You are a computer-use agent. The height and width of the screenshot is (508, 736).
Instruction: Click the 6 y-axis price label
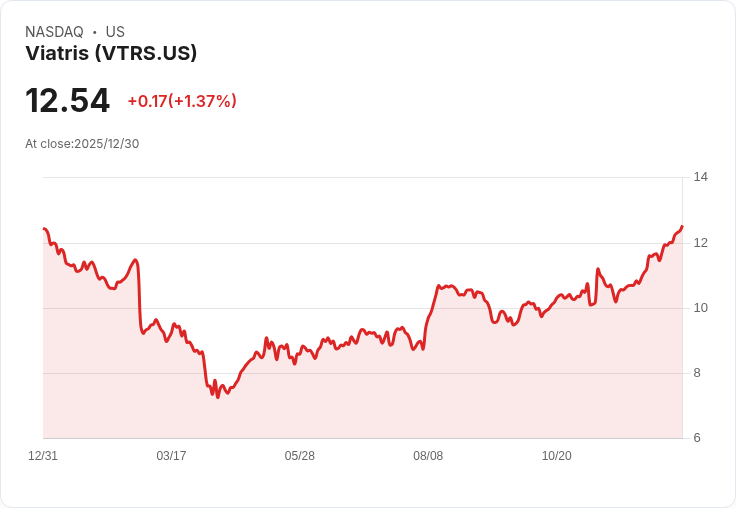click(x=697, y=438)
